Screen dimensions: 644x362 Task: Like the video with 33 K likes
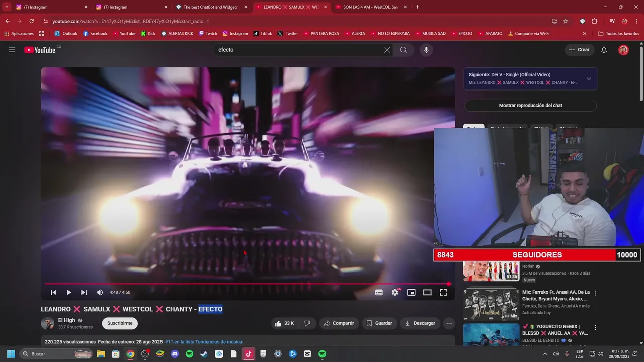pyautogui.click(x=285, y=323)
